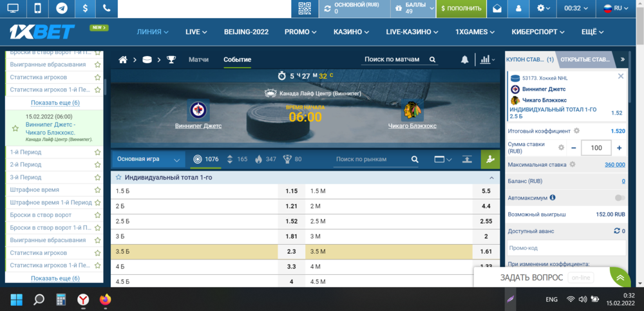Switch to ОТКРЫТЫЕ СТАВКИ tab
644x311 pixels.
(585, 60)
